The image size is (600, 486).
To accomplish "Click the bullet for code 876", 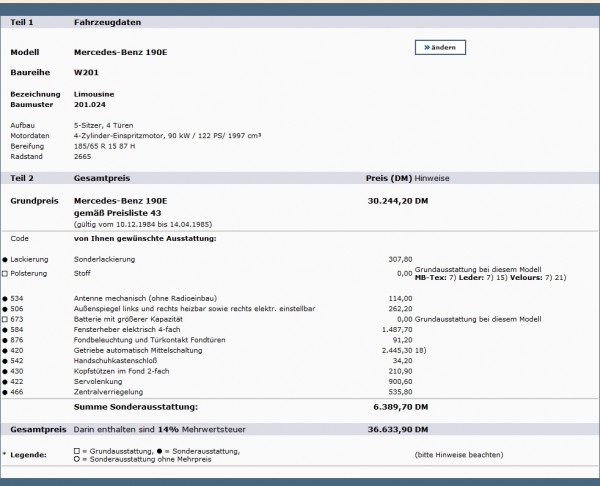I will tap(5, 340).
